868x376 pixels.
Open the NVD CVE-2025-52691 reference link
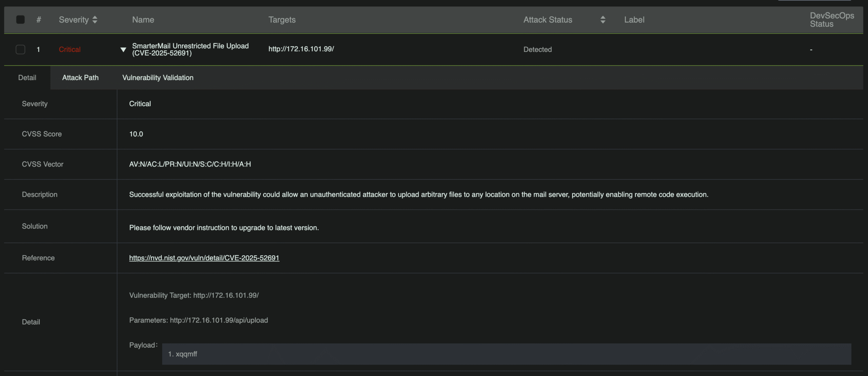click(x=204, y=258)
